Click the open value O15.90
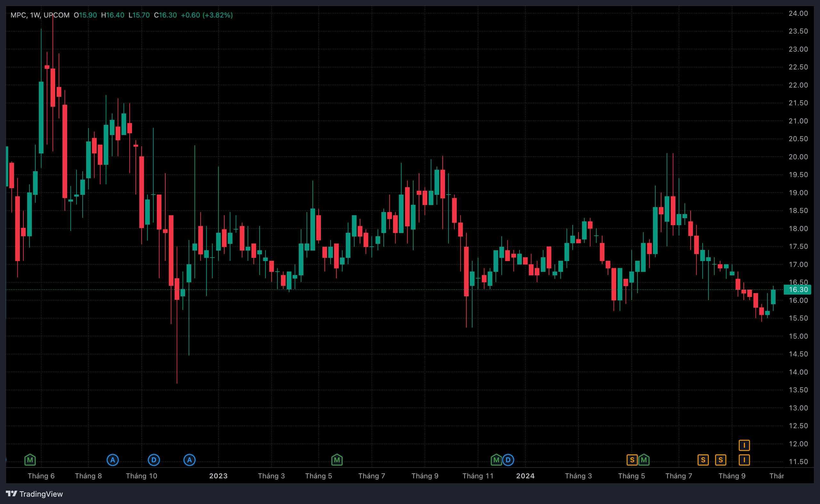 pyautogui.click(x=86, y=15)
